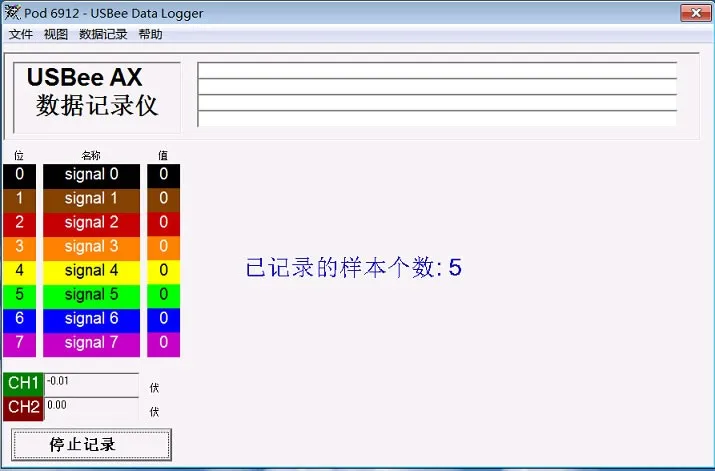Viewport: 715px width, 471px height.
Task: Select the signal 1 name field
Action: (x=91, y=201)
